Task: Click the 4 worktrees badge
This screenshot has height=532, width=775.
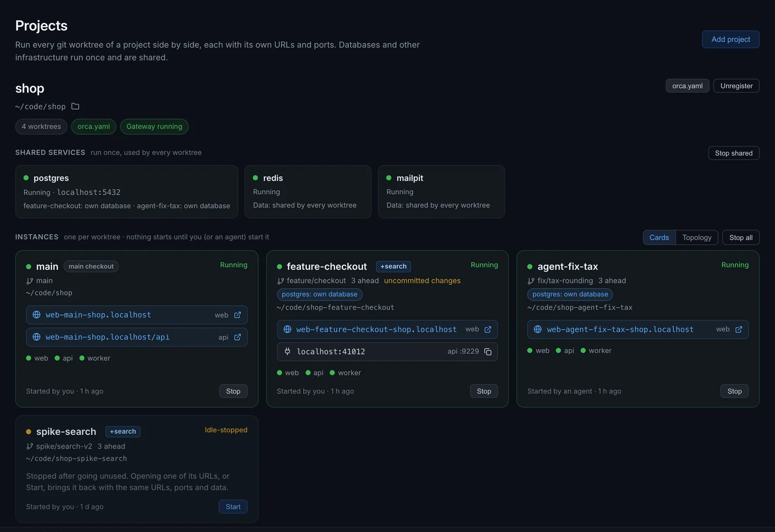Action: point(41,127)
